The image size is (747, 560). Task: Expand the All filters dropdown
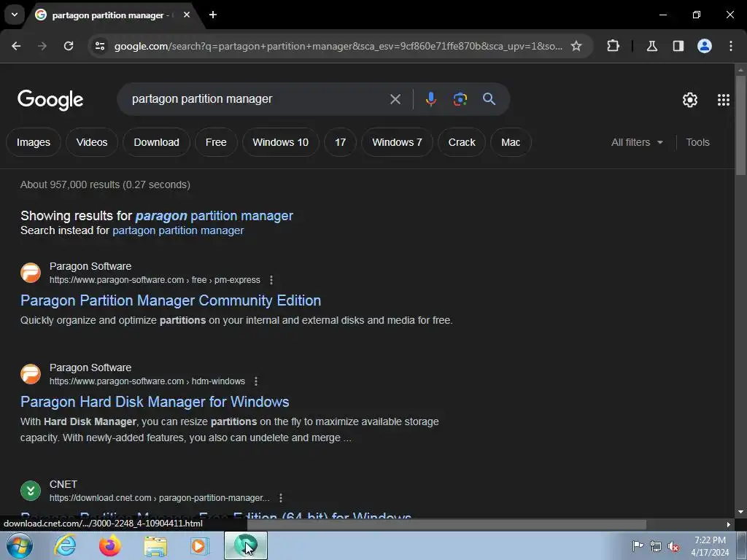tap(637, 142)
